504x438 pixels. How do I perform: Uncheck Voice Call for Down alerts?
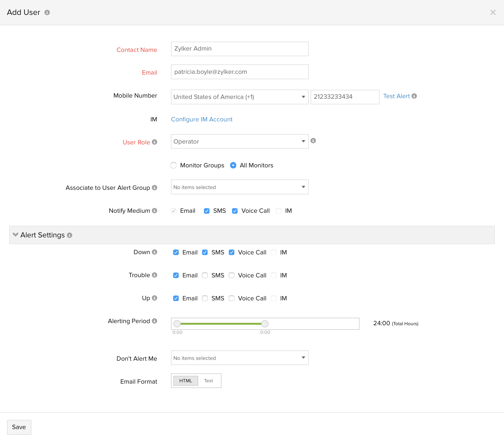click(231, 252)
